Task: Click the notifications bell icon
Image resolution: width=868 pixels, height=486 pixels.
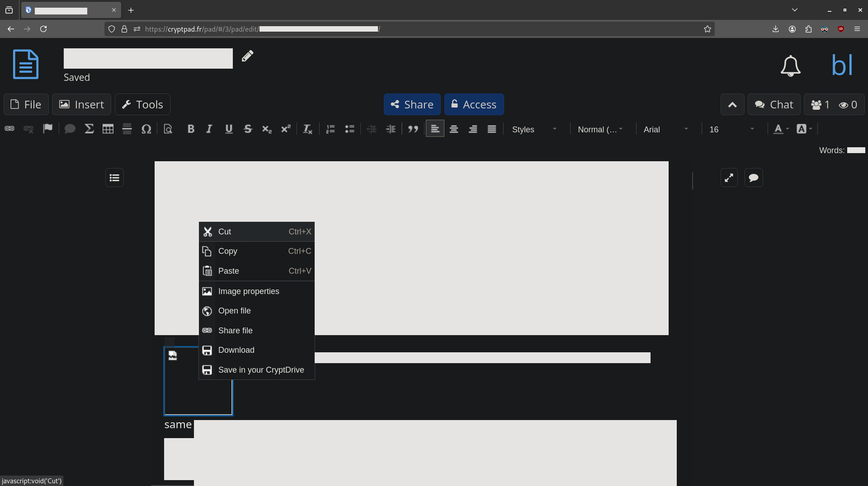Action: click(790, 66)
